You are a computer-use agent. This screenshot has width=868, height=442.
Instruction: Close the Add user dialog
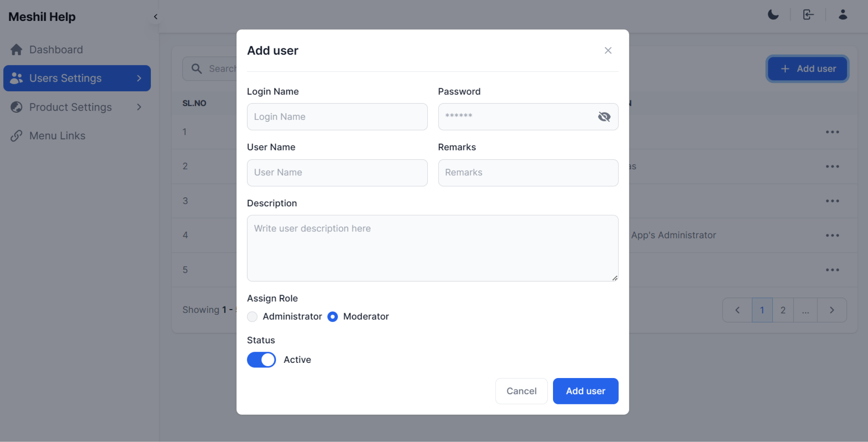(x=608, y=51)
